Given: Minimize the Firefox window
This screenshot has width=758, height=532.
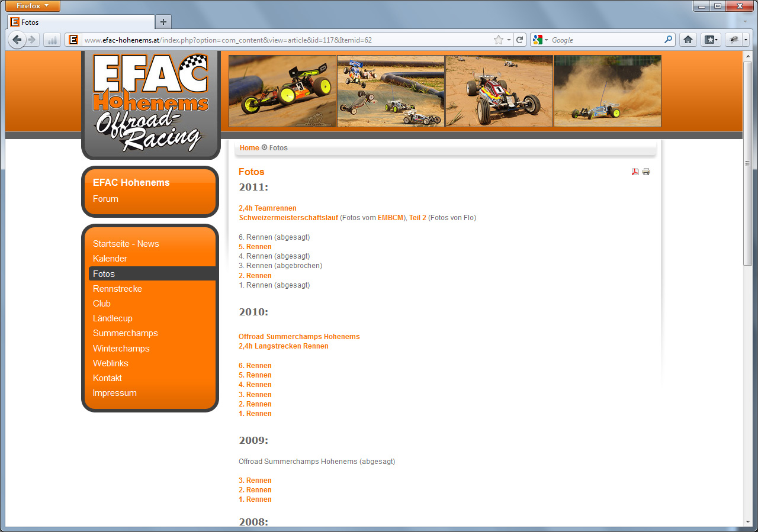Looking at the screenshot, I should tap(702, 6).
